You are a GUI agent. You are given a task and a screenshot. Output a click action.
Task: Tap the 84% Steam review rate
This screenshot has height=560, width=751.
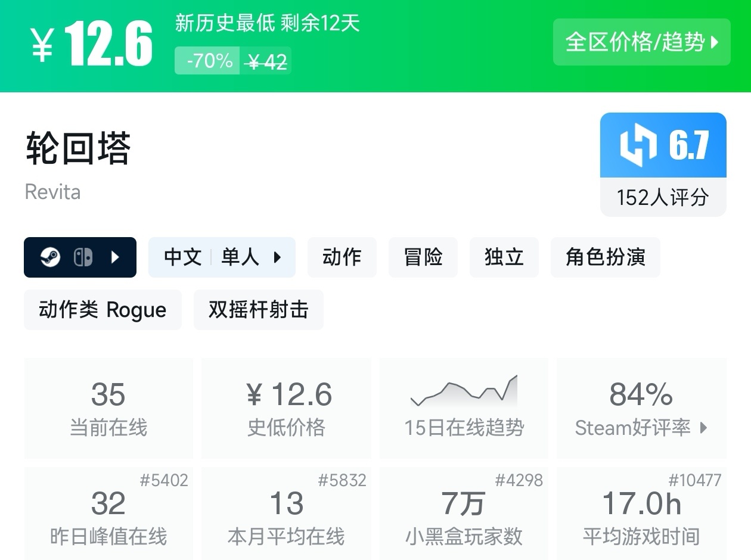click(x=641, y=394)
